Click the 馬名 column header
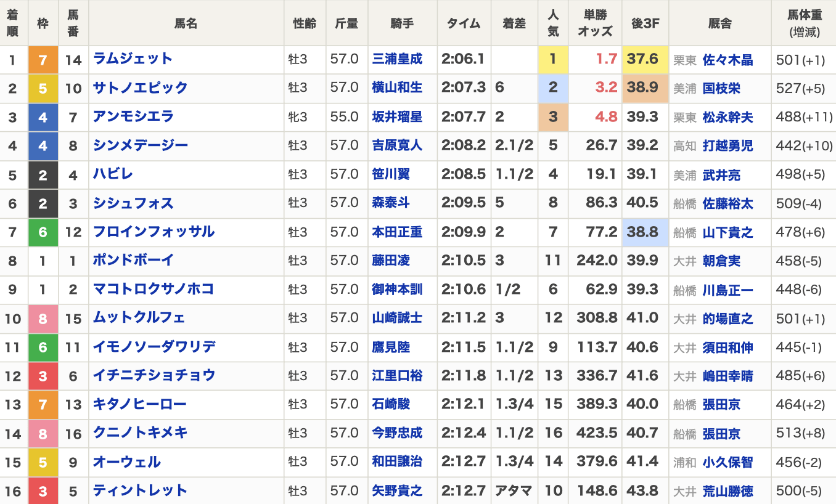This screenshot has height=504, width=836. pyautogui.click(x=186, y=23)
